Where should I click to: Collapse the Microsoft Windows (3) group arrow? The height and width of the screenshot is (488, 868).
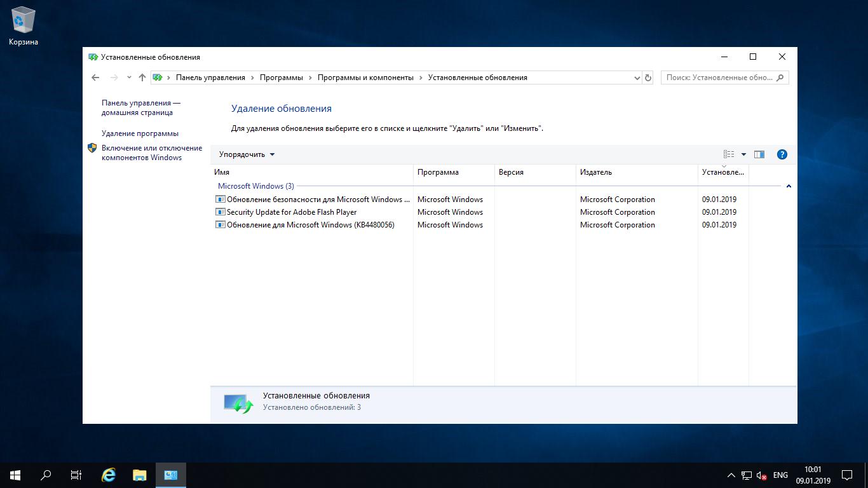(789, 186)
